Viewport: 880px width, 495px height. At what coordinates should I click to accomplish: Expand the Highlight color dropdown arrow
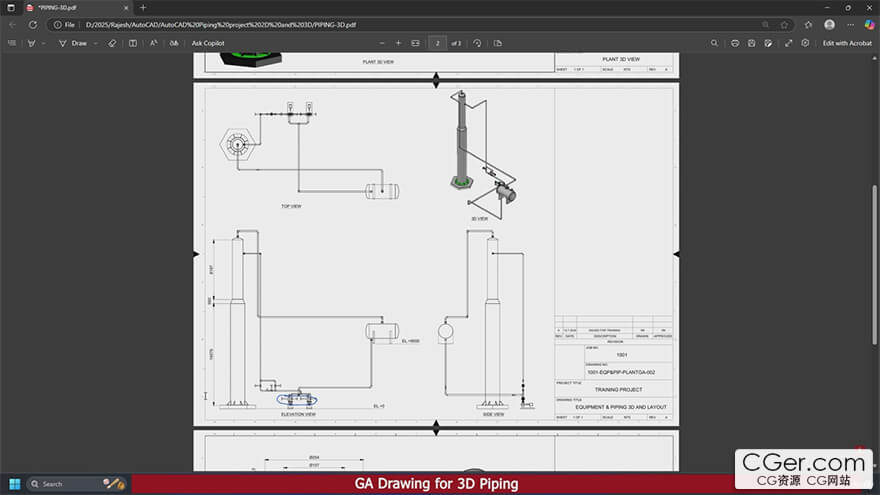(x=43, y=43)
